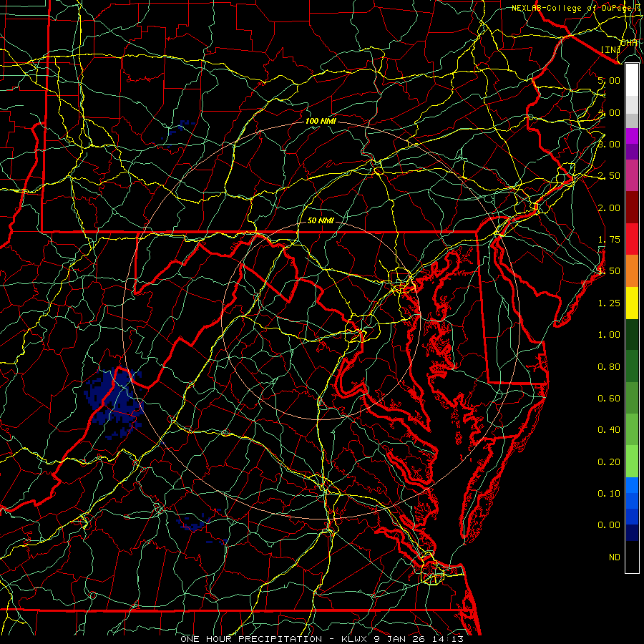This screenshot has height=644, width=644.
Task: Select the '1.25' legend label
Action: [x=609, y=303]
